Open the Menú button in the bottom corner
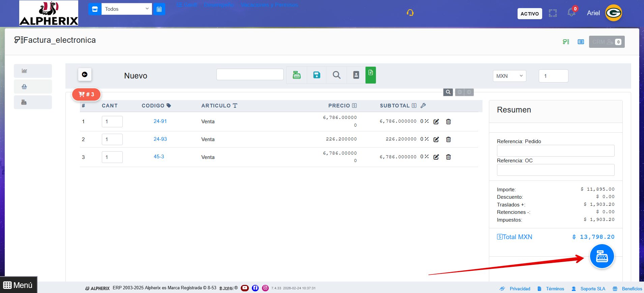 18,285
